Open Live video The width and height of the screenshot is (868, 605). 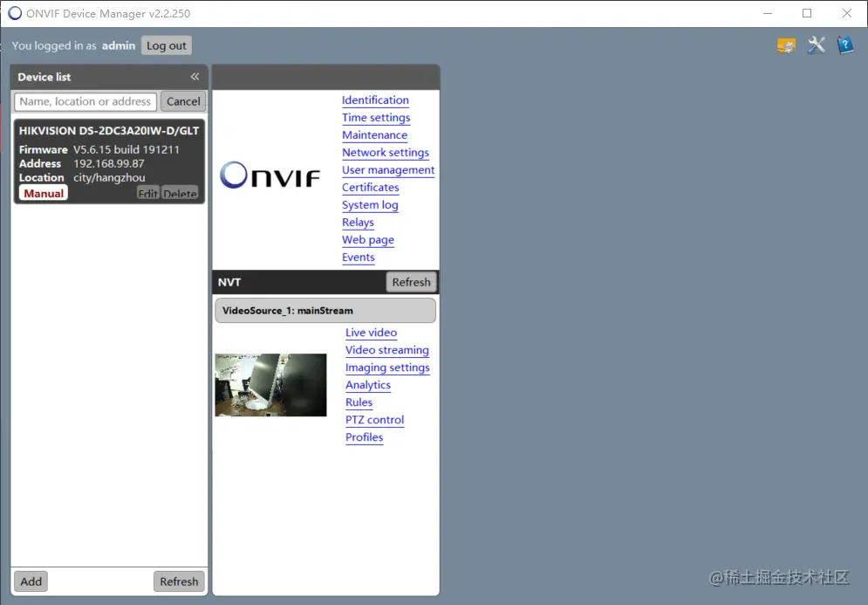(371, 333)
